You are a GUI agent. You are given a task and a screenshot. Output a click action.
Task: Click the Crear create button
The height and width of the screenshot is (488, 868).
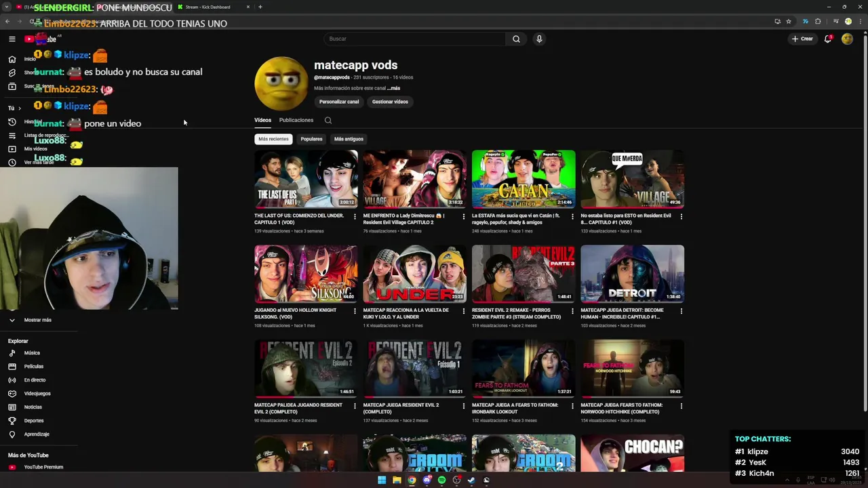click(802, 39)
